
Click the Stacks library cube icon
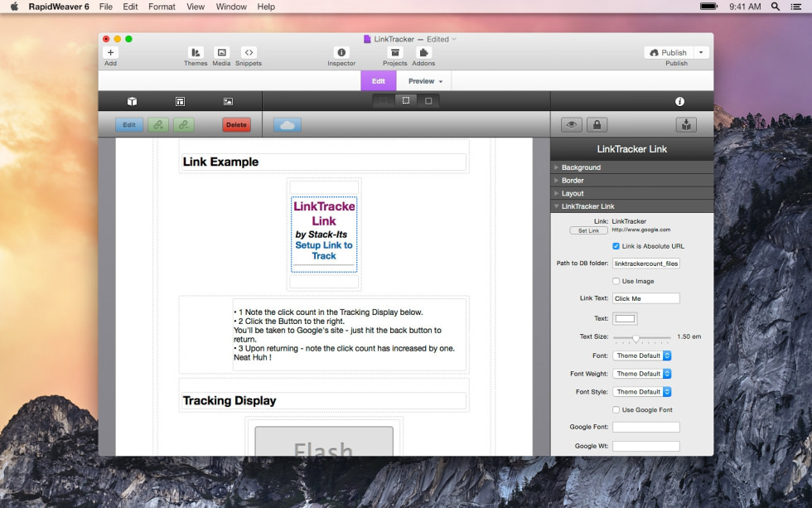click(x=132, y=101)
